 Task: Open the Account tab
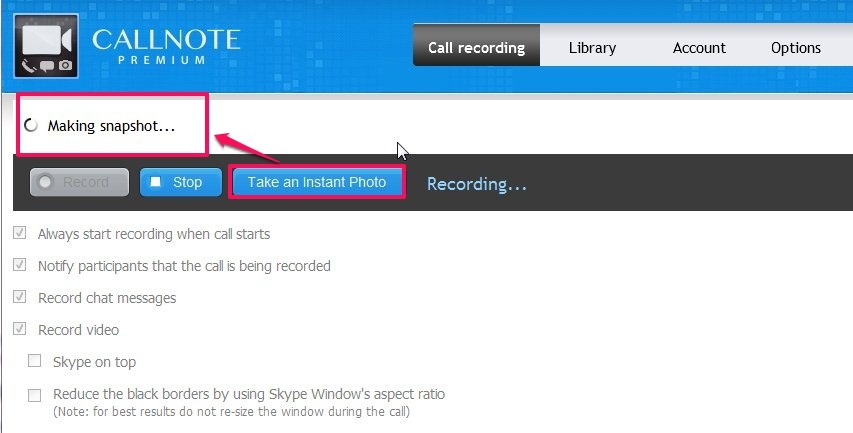pos(699,48)
